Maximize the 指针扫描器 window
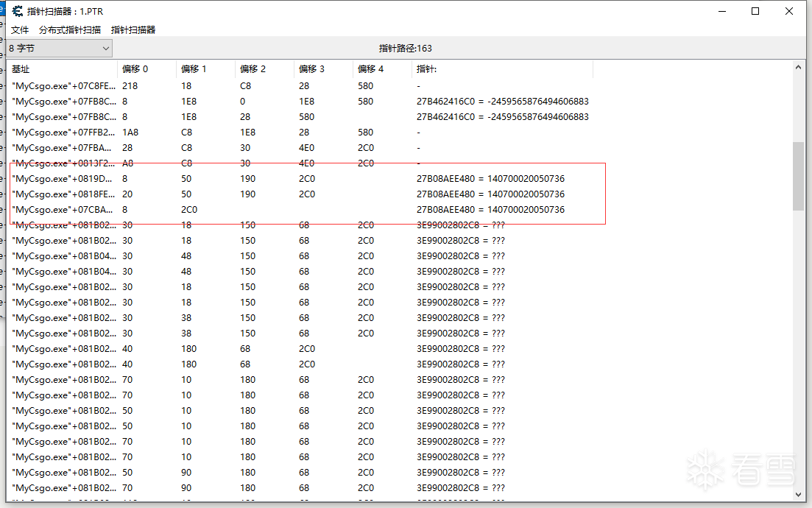The width and height of the screenshot is (812, 508). (755, 11)
